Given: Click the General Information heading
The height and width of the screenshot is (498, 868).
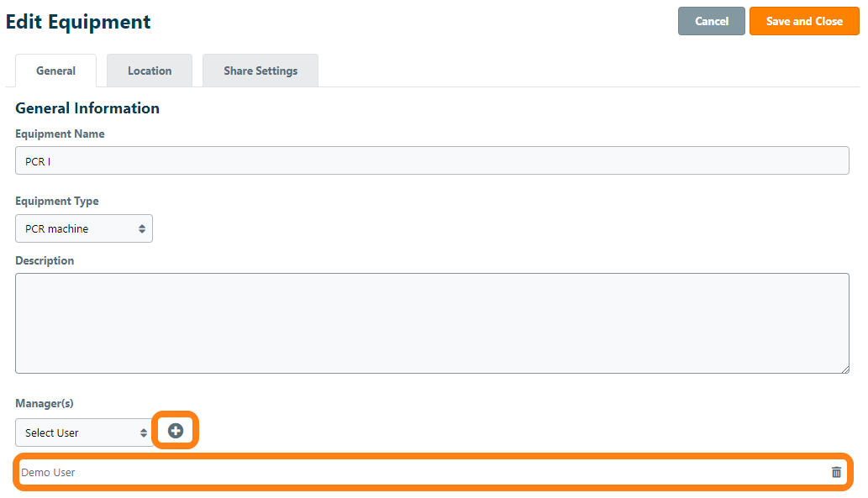Looking at the screenshot, I should [x=87, y=108].
